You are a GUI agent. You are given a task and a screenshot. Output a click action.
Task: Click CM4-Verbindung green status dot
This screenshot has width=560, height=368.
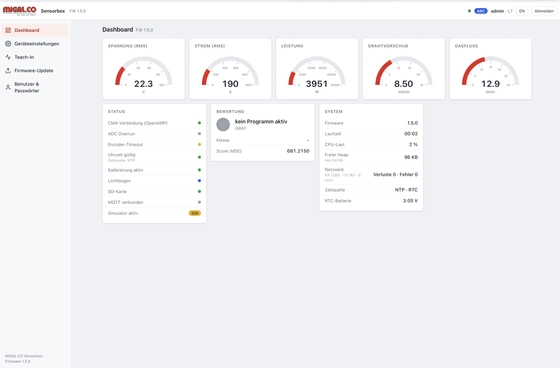pyautogui.click(x=199, y=123)
